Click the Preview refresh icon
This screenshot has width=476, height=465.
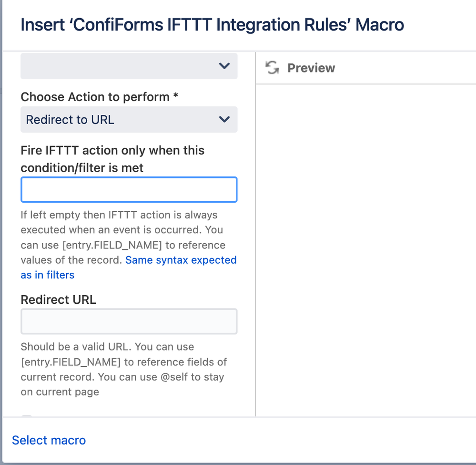tap(271, 68)
